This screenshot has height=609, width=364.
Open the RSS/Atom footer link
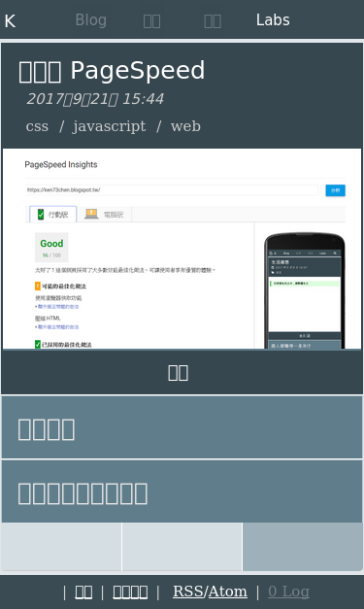pos(210,592)
